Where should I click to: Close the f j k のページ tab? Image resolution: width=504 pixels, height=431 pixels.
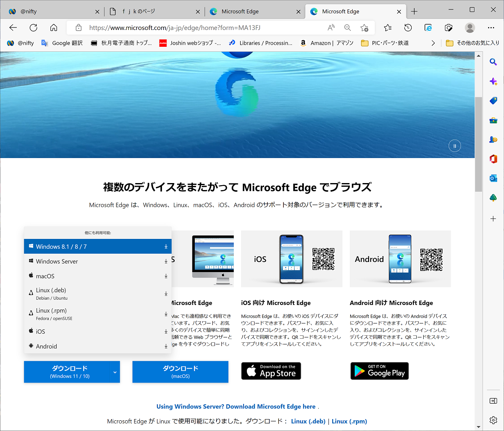pyautogui.click(x=198, y=11)
